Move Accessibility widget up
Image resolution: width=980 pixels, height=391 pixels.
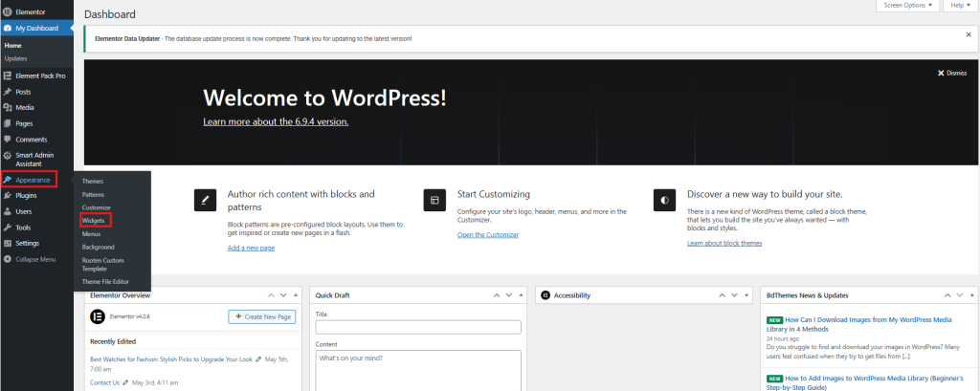click(x=723, y=295)
